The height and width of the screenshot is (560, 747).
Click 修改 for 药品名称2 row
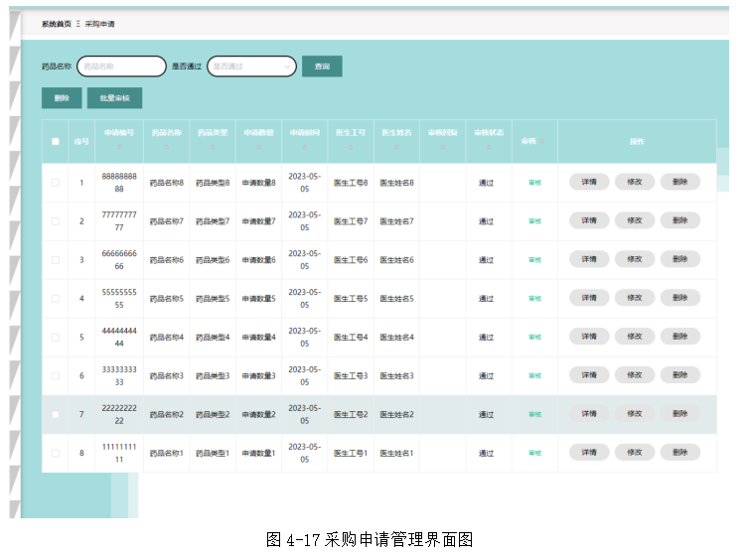pos(635,413)
